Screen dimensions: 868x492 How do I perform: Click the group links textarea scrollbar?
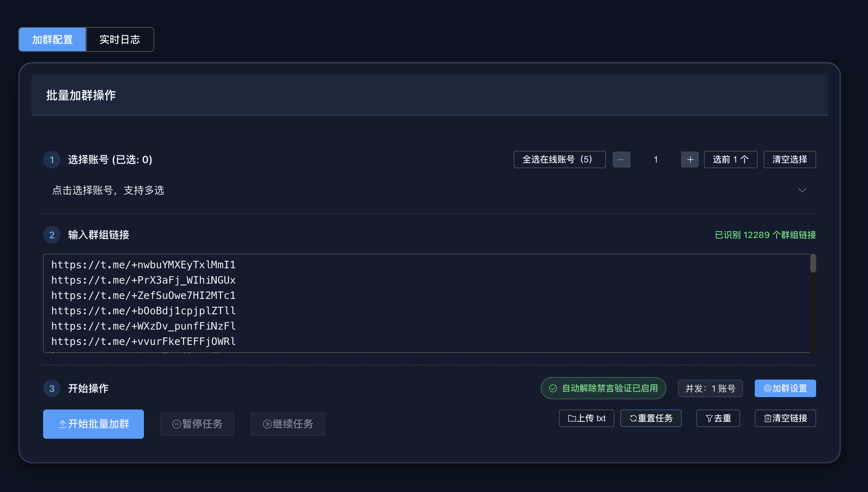click(813, 264)
